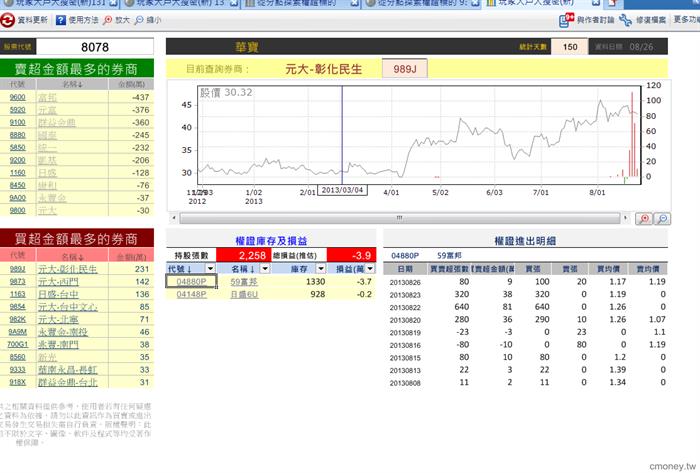Viewport: 700px width, 473px height.
Task: Select broker 元大-西門 in buy list
Action: (58, 282)
